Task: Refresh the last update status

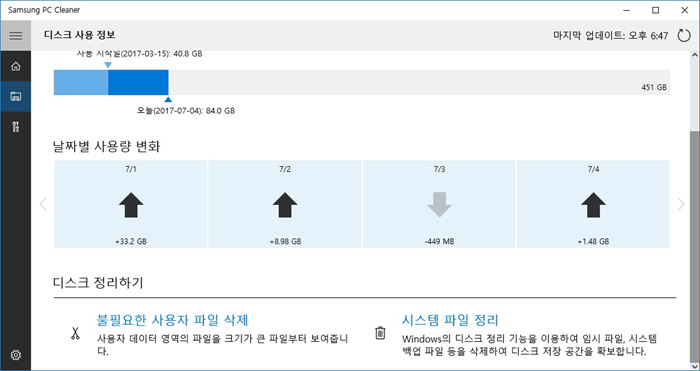Action: click(683, 36)
